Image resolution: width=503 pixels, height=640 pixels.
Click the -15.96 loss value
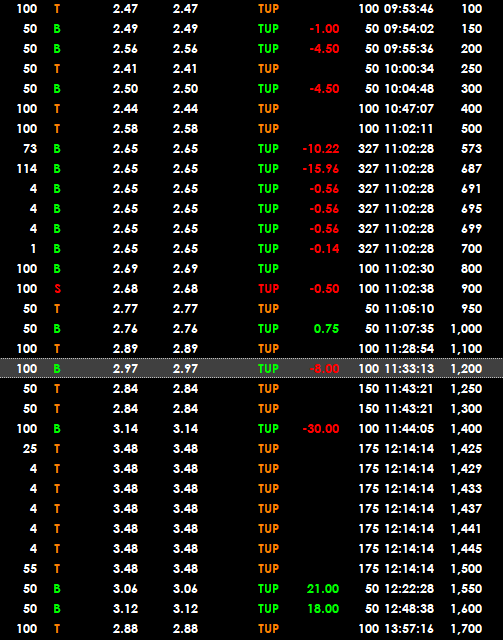click(x=321, y=169)
